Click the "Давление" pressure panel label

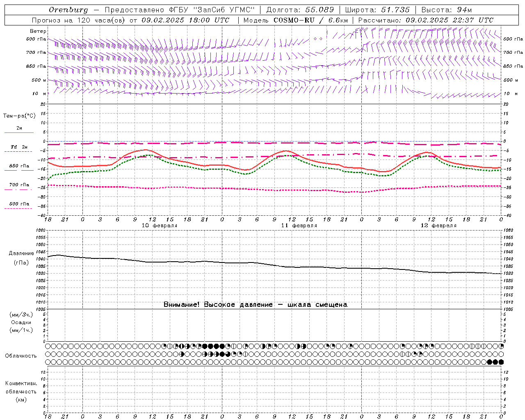(21, 253)
